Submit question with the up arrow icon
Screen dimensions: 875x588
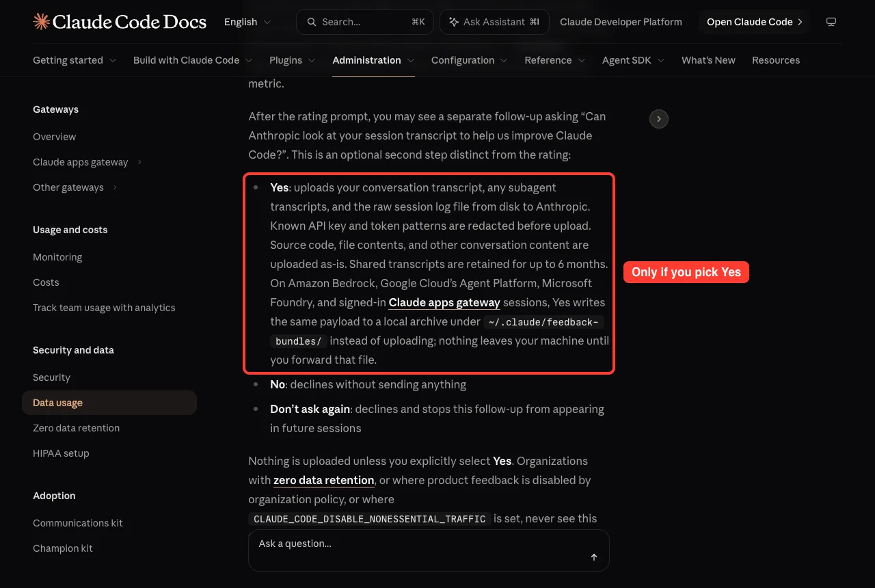(594, 557)
